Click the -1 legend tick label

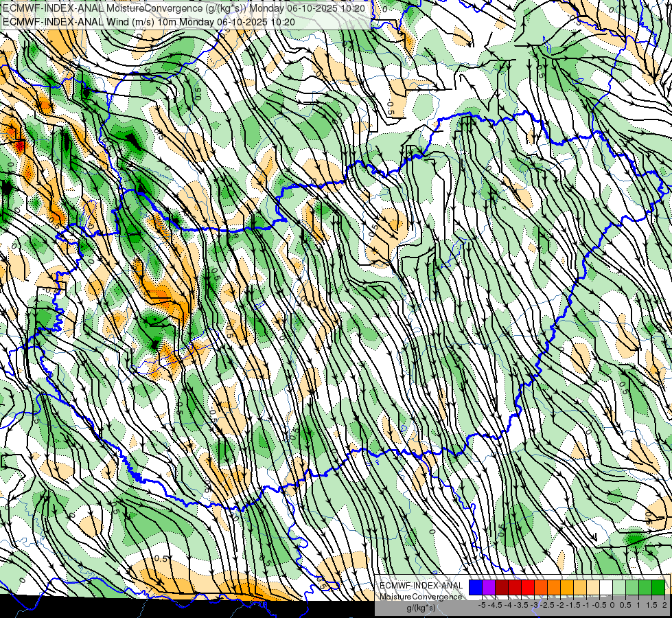[x=586, y=605]
